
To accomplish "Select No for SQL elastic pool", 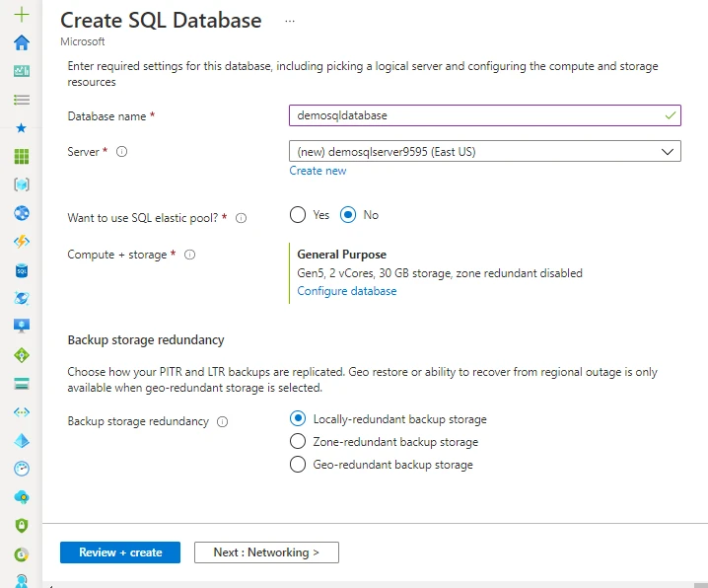I will point(348,215).
